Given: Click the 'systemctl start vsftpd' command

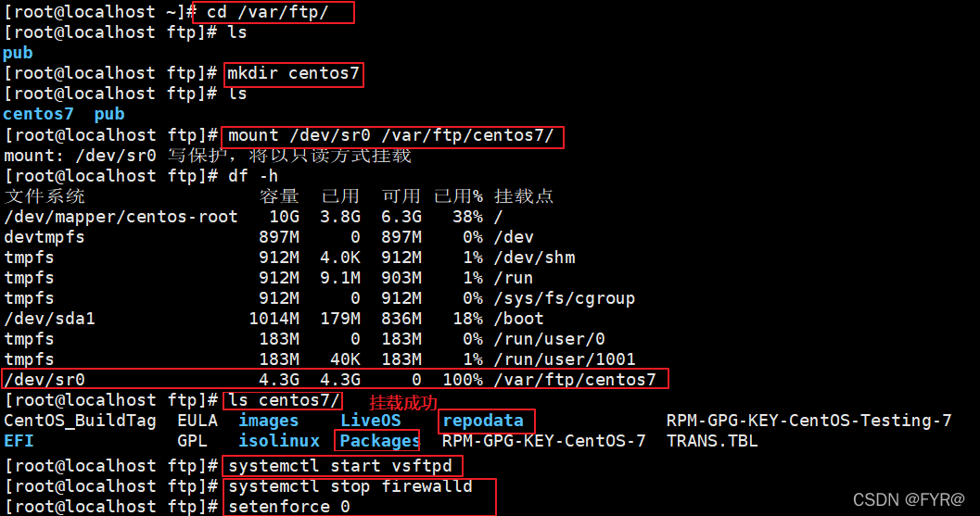Looking at the screenshot, I should (340, 466).
